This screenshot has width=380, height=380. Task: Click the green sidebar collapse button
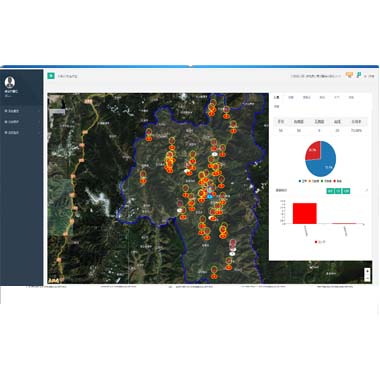(51, 76)
